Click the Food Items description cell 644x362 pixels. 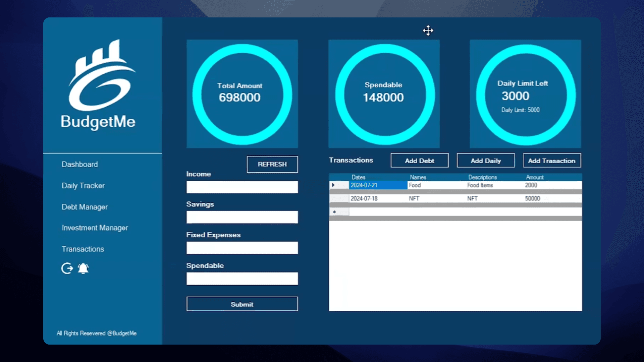coord(495,185)
